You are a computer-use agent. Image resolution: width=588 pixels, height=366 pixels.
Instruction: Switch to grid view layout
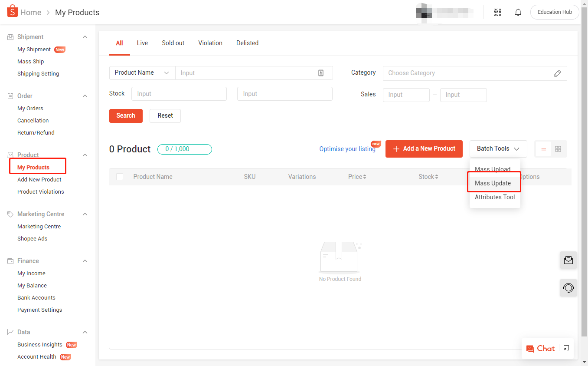[558, 149]
